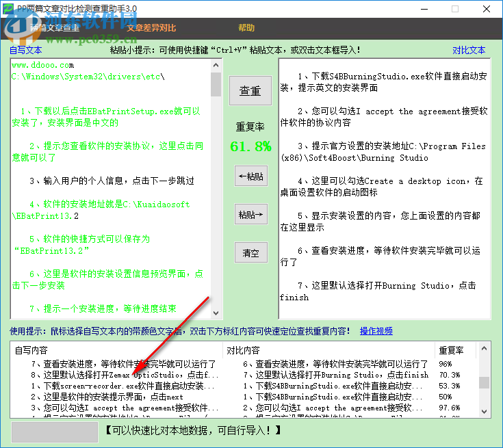Open the 两篇文章查重 tab
Screen dimensions: 503x448
(55, 28)
